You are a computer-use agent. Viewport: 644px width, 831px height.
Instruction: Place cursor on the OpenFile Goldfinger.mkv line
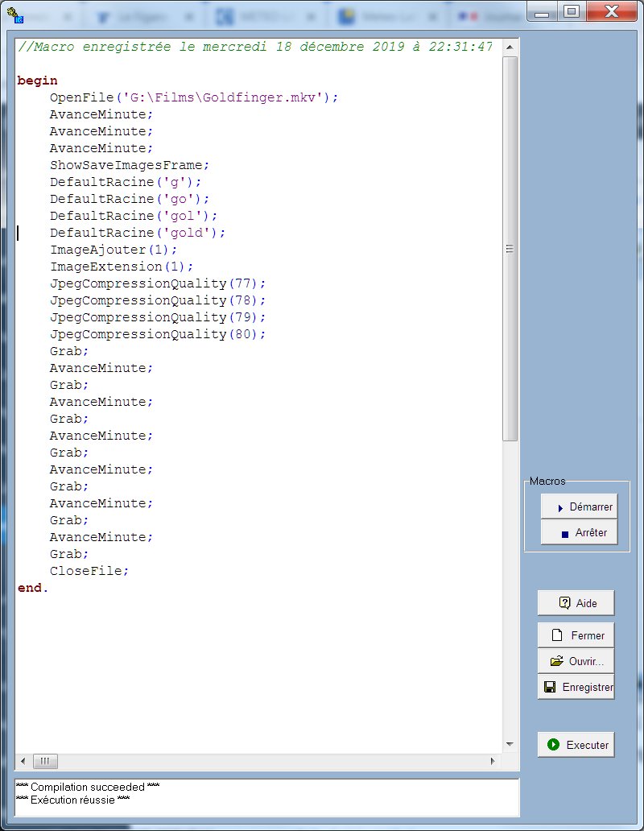point(194,97)
